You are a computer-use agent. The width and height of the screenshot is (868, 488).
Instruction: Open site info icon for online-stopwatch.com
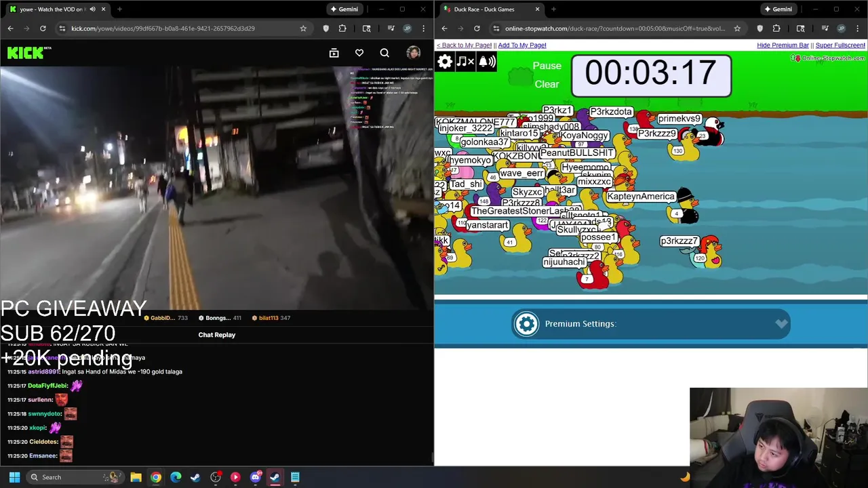496,28
